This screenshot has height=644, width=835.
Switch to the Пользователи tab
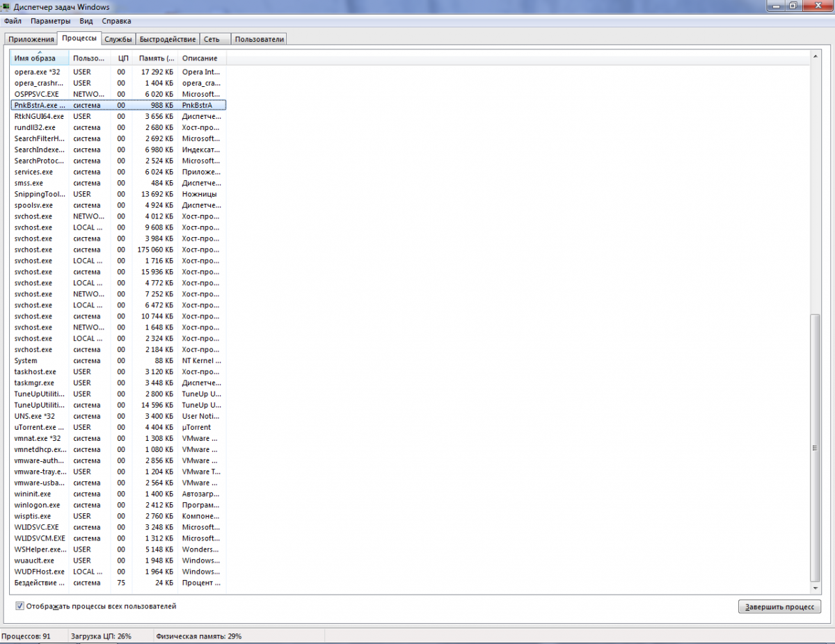(259, 39)
